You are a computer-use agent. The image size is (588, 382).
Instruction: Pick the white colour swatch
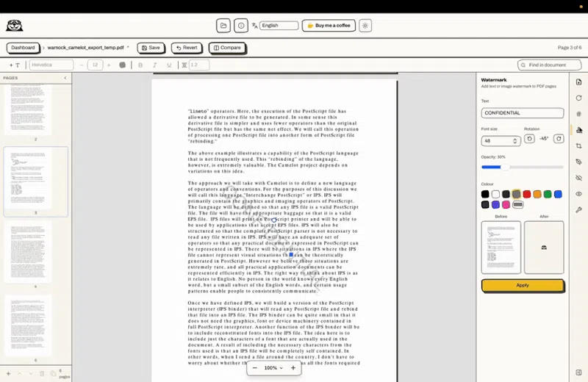coord(495,194)
